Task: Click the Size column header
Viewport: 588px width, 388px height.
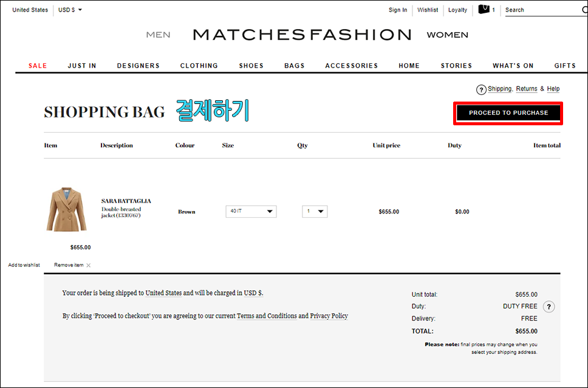Action: coord(228,145)
